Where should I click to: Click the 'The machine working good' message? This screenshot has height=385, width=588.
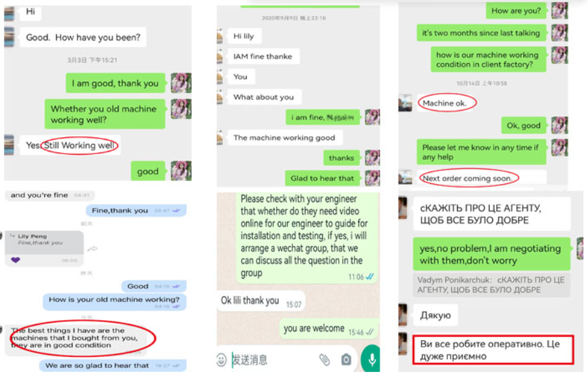tap(285, 137)
